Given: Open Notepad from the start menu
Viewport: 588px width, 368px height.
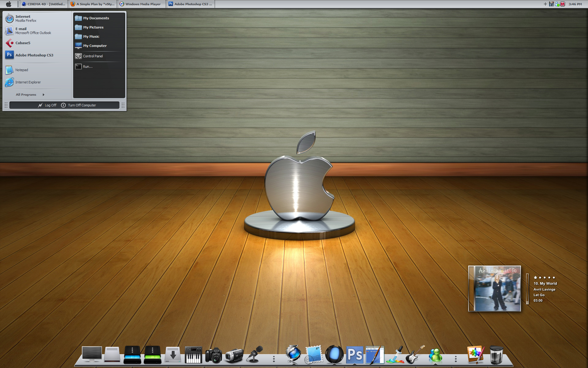Looking at the screenshot, I should tap(37, 70).
